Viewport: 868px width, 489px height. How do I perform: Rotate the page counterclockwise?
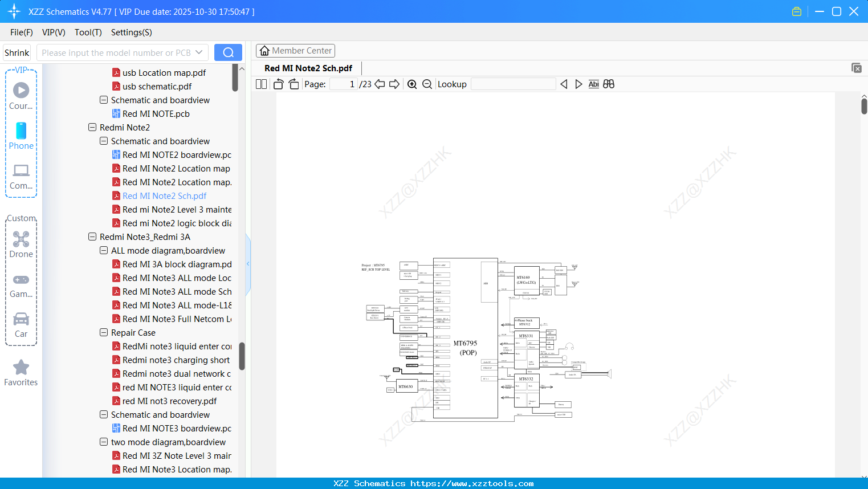coord(278,84)
